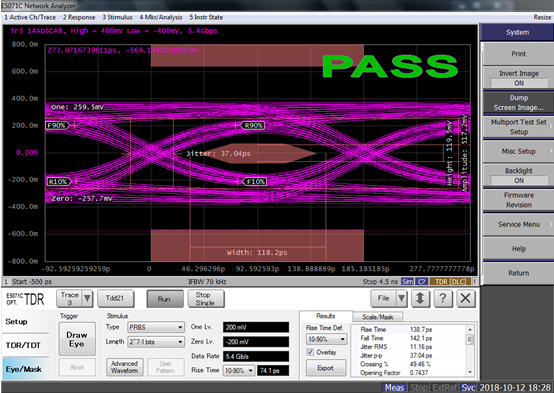Open the Length 2^7-1 bits dropdown

point(156,342)
